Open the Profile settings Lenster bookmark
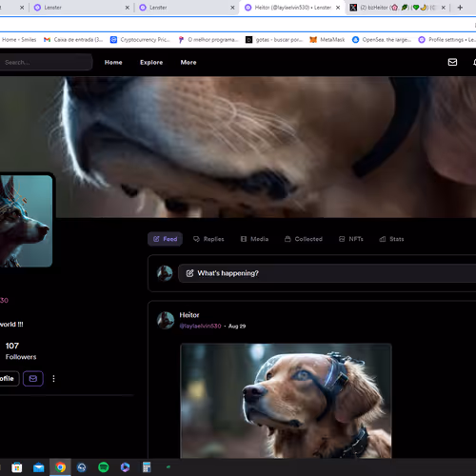Image resolution: width=476 pixels, height=476 pixels. (x=446, y=40)
